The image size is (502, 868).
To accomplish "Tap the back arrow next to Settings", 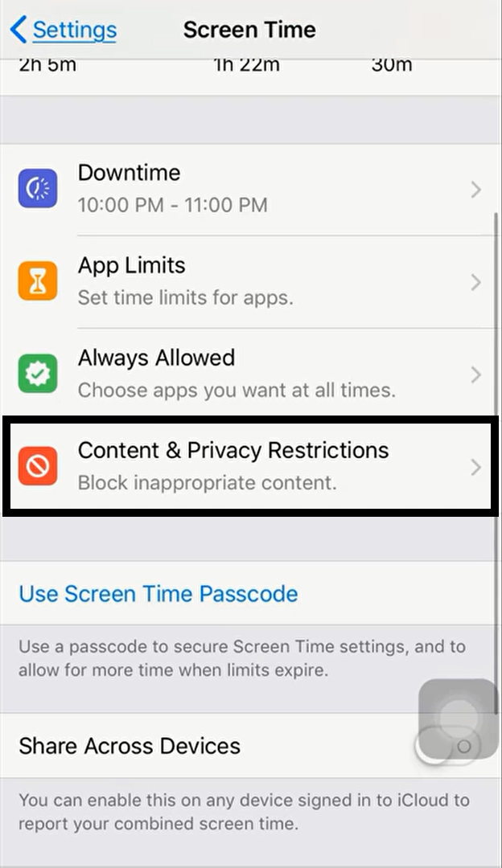I will (x=19, y=30).
